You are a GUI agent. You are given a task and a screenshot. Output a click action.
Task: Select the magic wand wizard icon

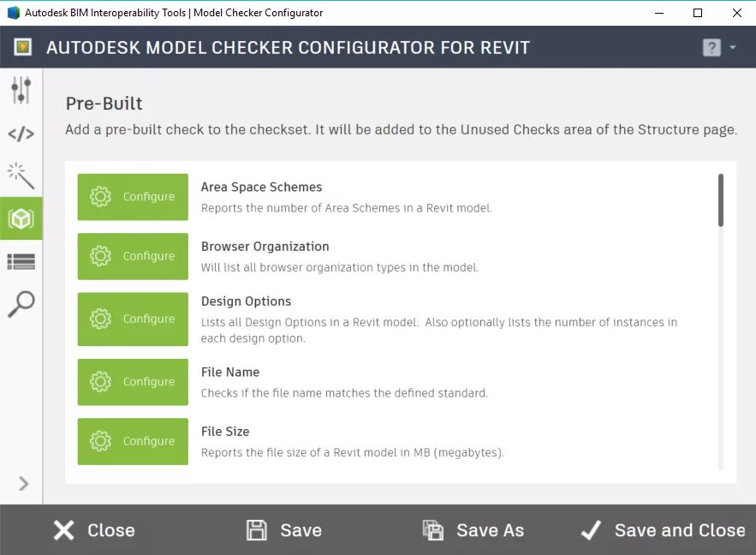click(x=21, y=176)
